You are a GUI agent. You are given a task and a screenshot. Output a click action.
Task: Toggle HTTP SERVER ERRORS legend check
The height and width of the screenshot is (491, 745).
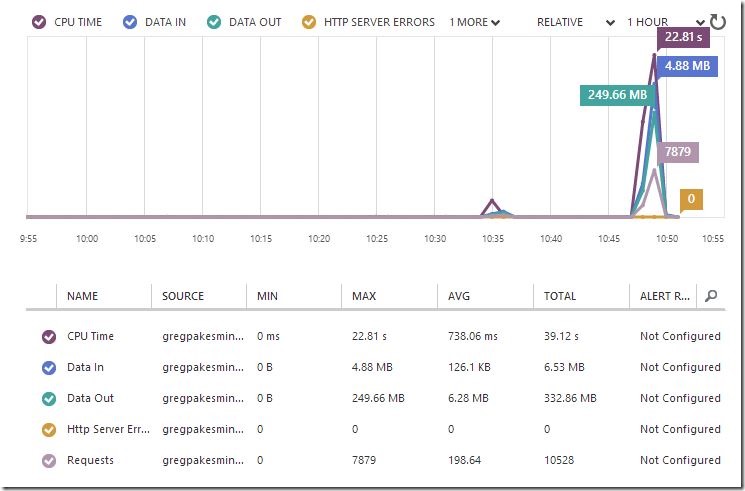(x=309, y=22)
